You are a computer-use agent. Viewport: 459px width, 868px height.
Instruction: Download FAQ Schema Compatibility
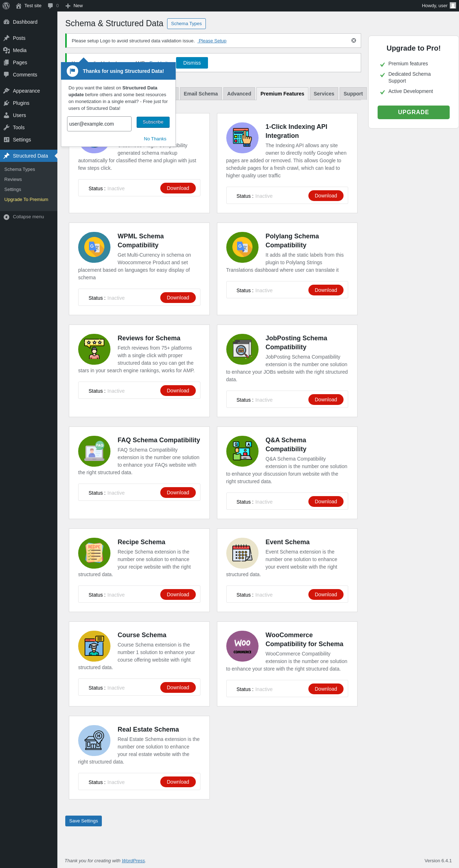point(178,493)
